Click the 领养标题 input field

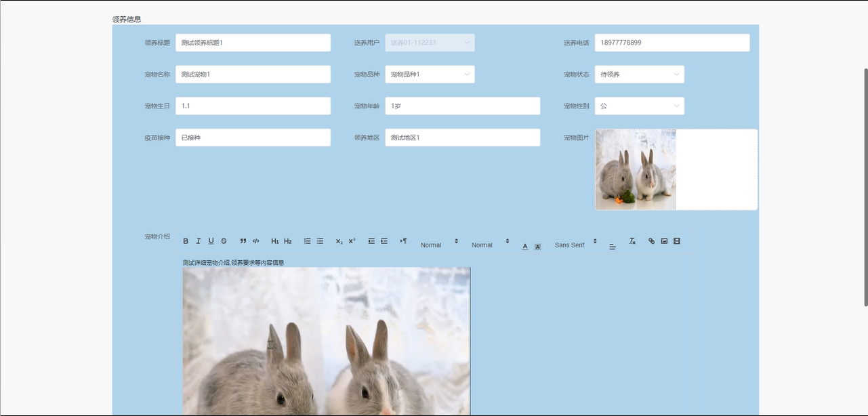[x=253, y=43]
